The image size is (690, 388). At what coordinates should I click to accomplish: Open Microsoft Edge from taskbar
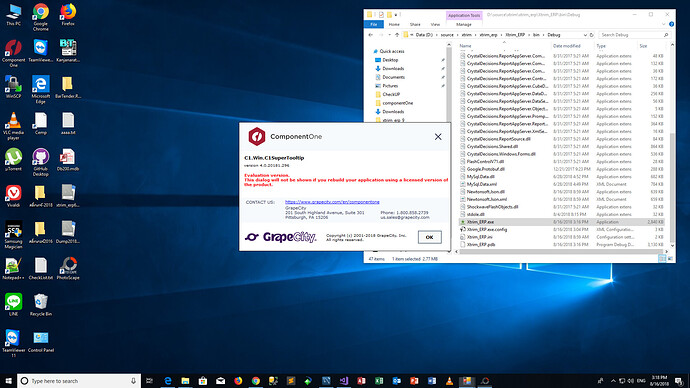click(x=168, y=381)
